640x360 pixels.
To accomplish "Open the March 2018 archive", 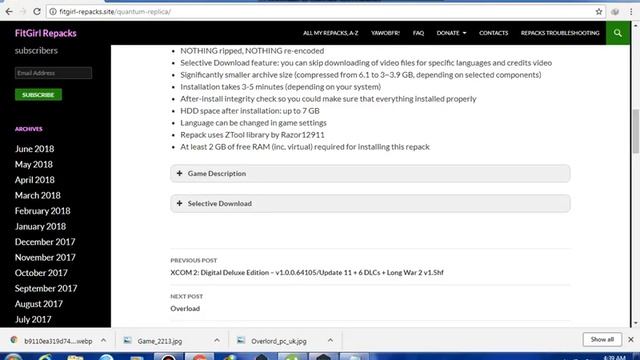I will 38,196.
